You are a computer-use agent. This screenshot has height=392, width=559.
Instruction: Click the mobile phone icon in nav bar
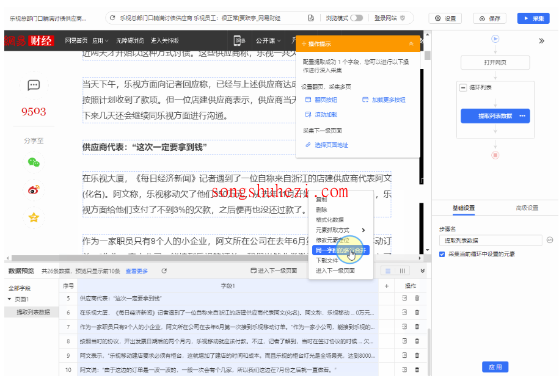click(239, 41)
